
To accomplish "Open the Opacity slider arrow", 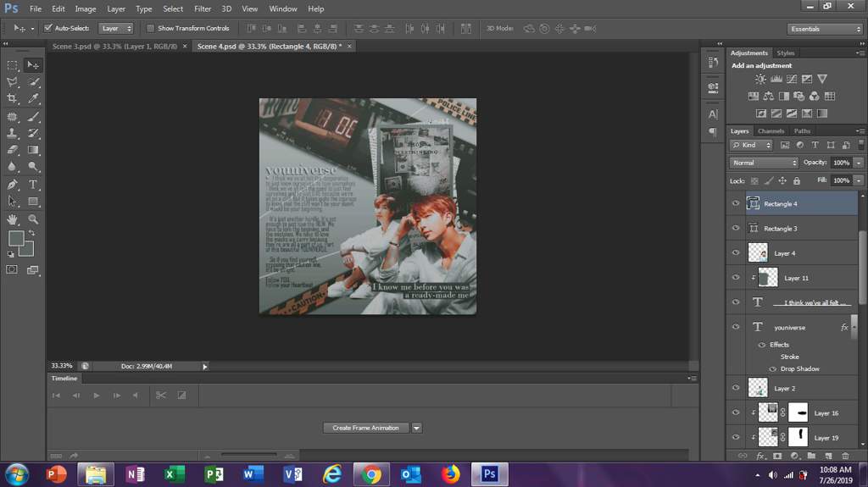I will pyautogui.click(x=859, y=163).
